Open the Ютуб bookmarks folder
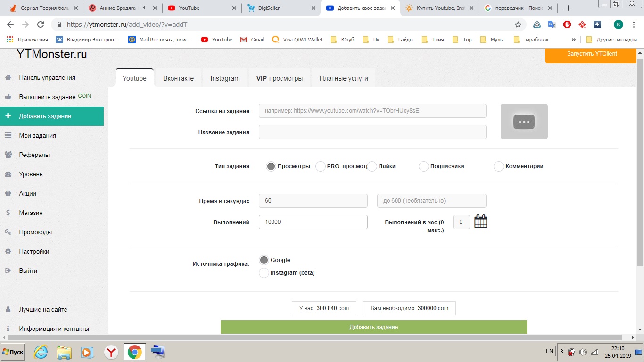 342,40
